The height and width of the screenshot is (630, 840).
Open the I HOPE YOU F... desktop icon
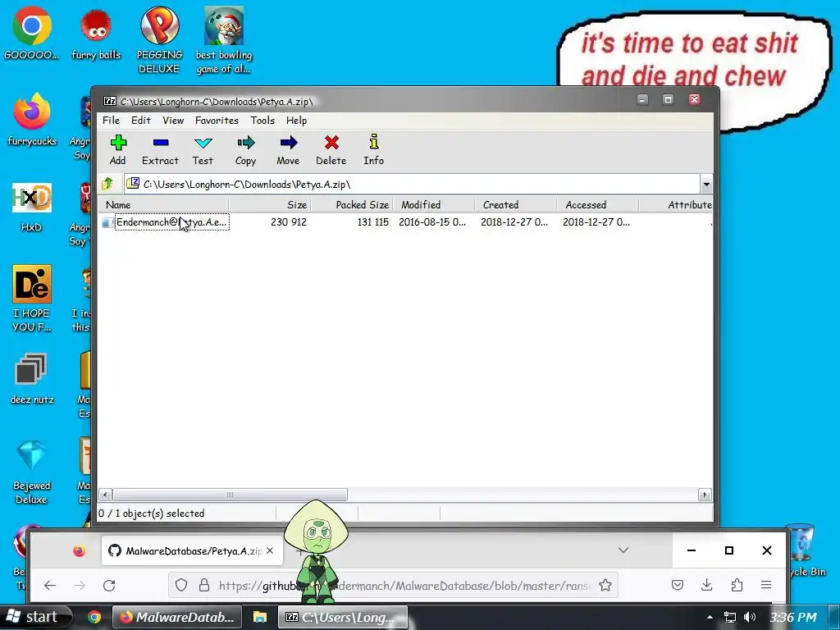(32, 299)
